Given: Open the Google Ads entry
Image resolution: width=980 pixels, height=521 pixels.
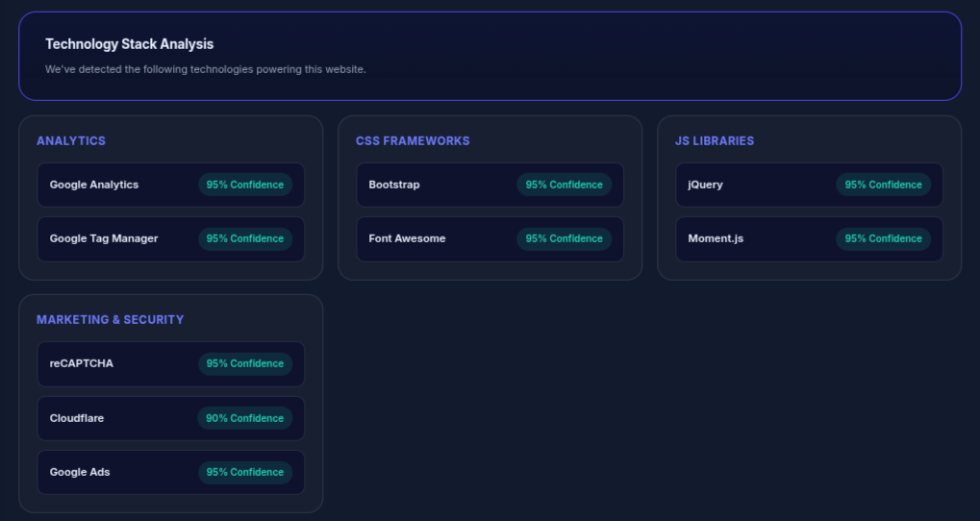Looking at the screenshot, I should pos(80,472).
